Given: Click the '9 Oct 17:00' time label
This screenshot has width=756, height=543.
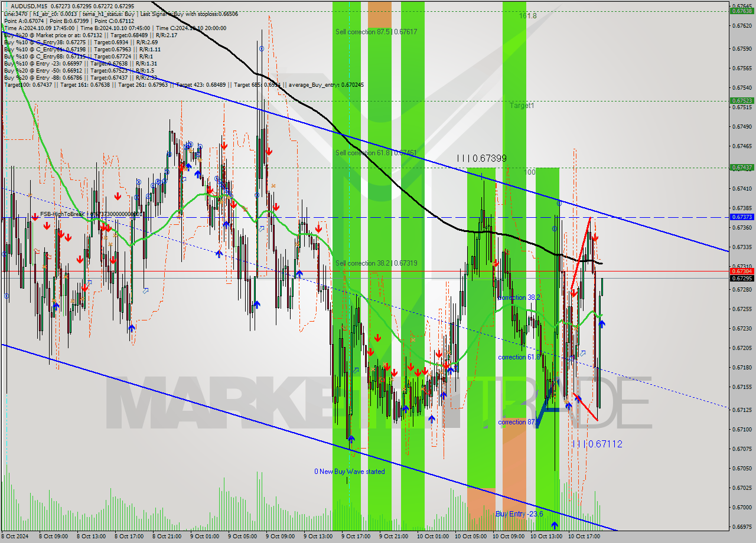Looking at the screenshot, I should (x=356, y=537).
